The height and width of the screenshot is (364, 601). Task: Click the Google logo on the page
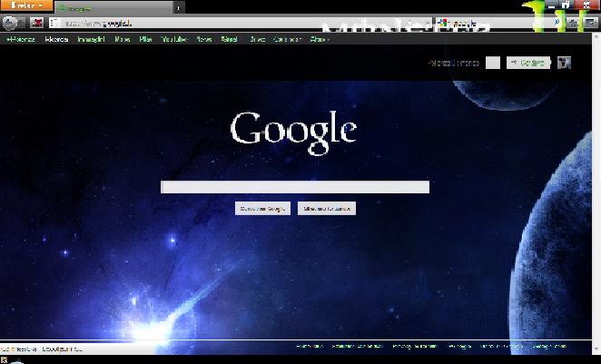coord(293,133)
